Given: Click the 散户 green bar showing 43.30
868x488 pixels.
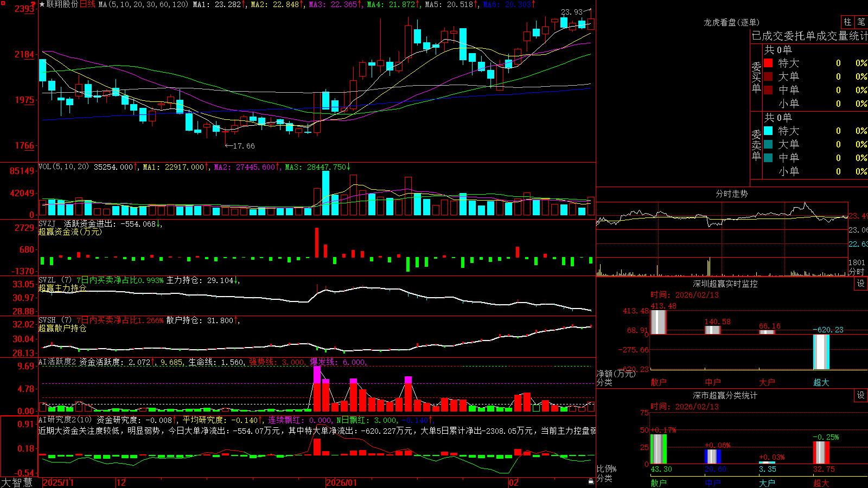Looking at the screenshot, I should coord(658,449).
